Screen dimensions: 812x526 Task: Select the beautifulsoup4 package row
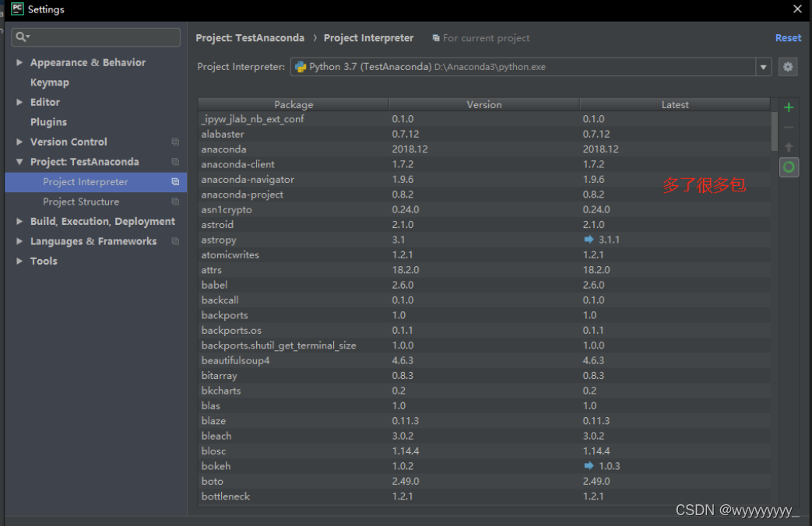pos(484,360)
